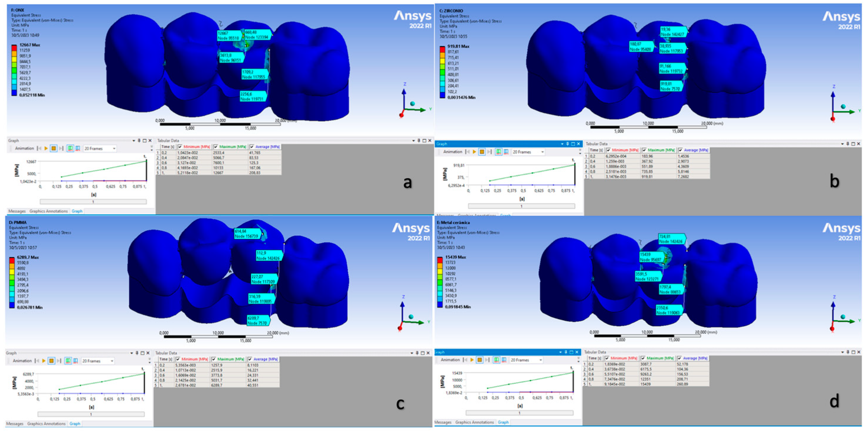
Task: Open 20 Frames dropdown in ONX panel
Action: [x=100, y=149]
